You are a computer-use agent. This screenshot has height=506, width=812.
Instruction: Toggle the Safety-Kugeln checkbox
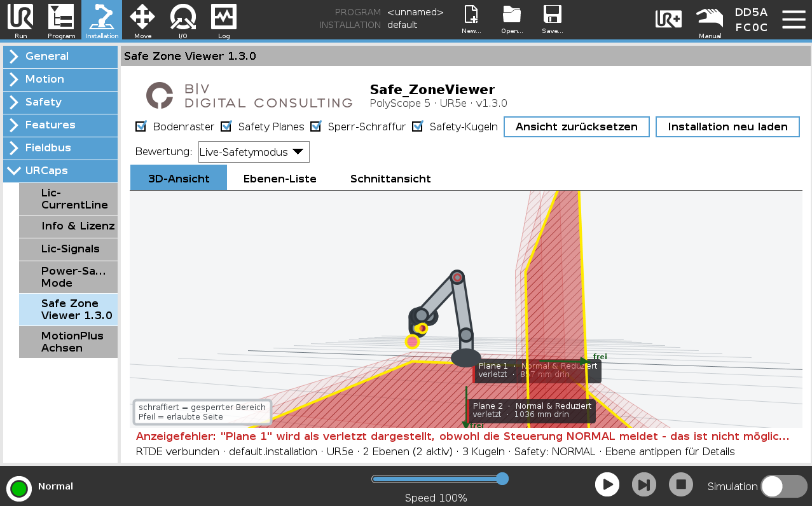[418, 126]
